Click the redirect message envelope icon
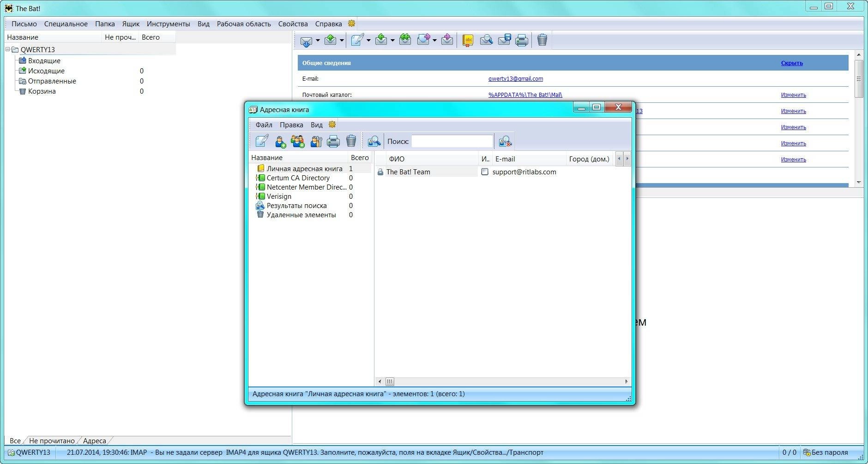868x464 pixels. [x=447, y=40]
